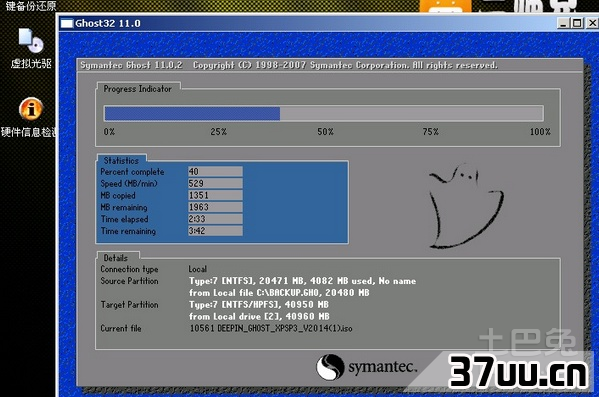Click the 键备份还原 label above 虚拟光驱
Viewport: 599px width, 397px height.
pyautogui.click(x=31, y=5)
